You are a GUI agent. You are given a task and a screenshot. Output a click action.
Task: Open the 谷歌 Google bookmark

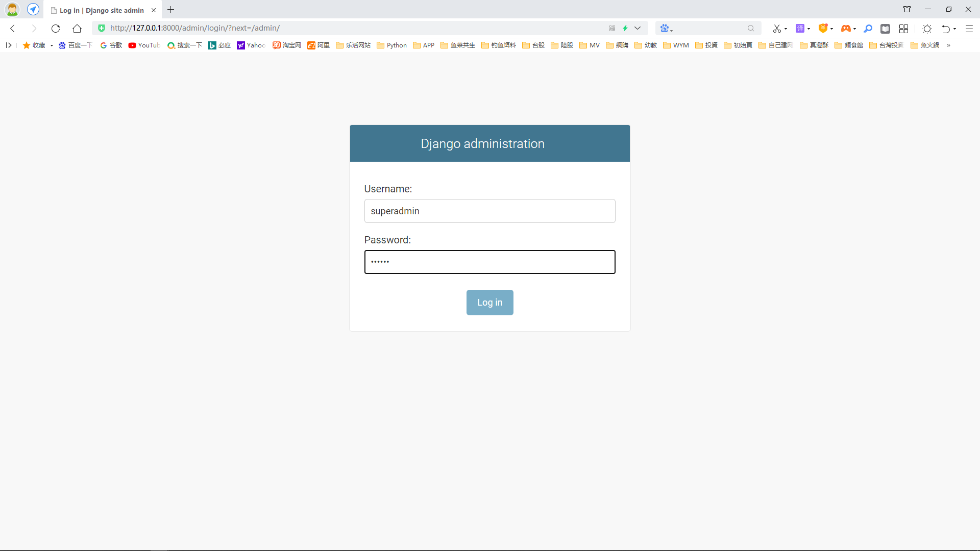pos(111,45)
